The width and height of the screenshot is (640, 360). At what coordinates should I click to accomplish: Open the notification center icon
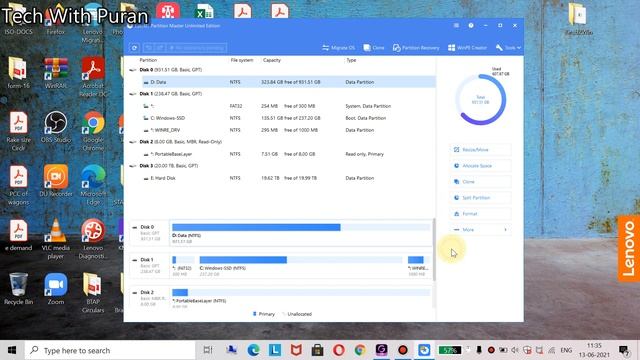(x=624, y=350)
